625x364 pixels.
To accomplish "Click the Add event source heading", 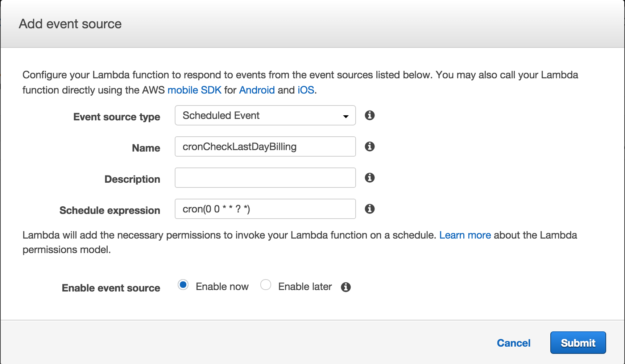I will (70, 24).
